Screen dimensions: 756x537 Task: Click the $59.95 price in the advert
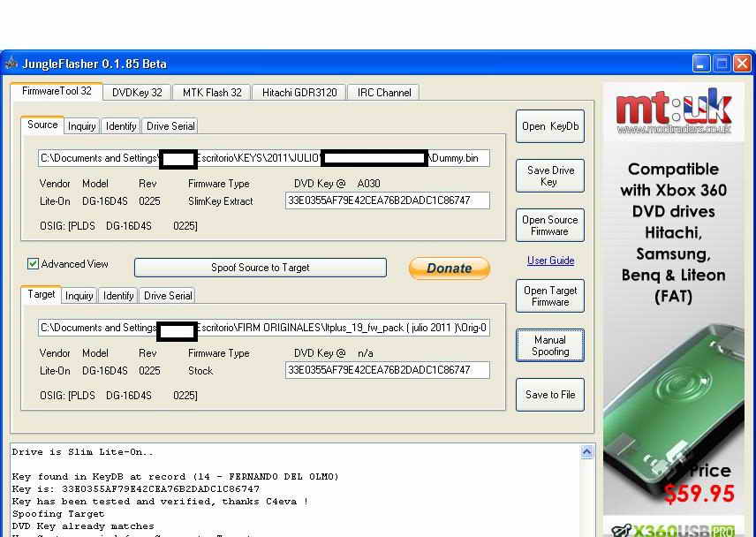click(699, 494)
